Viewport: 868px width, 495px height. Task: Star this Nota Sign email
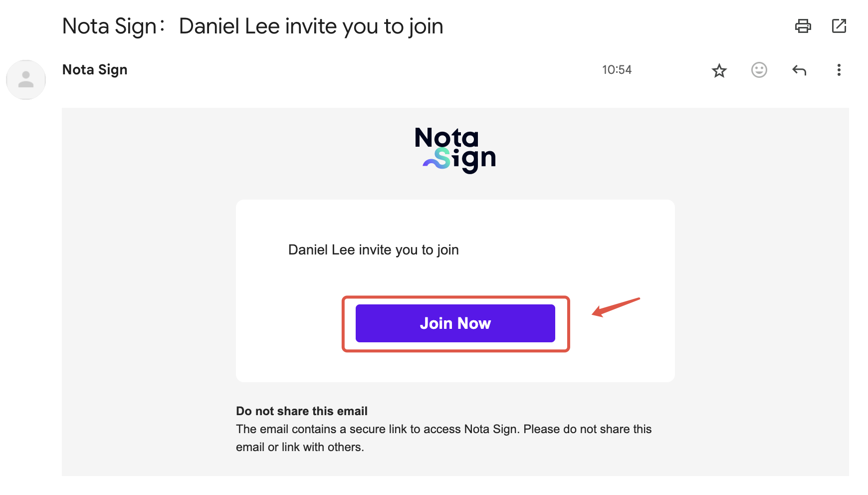[719, 70]
